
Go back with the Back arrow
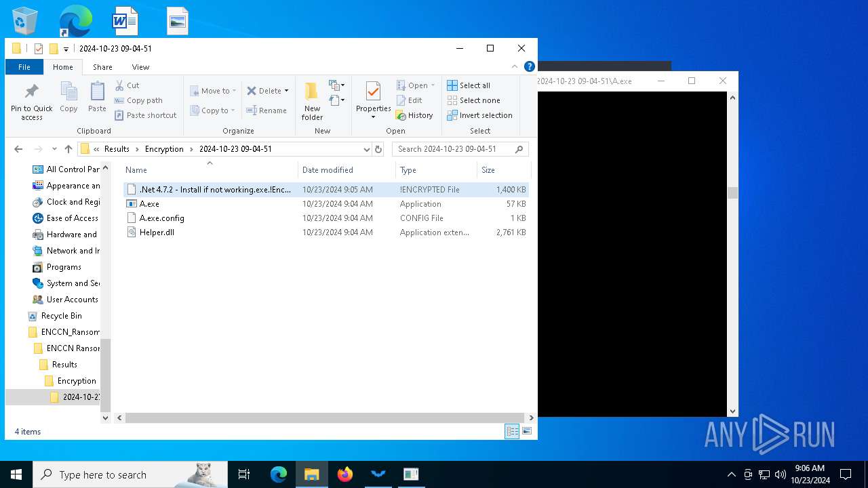point(18,149)
